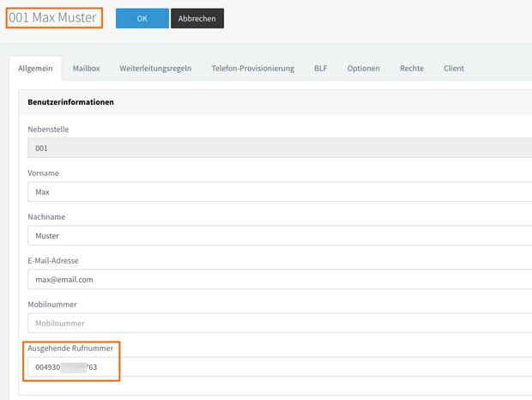Go to the Weiterleitungsregeln tab

pyautogui.click(x=155, y=68)
